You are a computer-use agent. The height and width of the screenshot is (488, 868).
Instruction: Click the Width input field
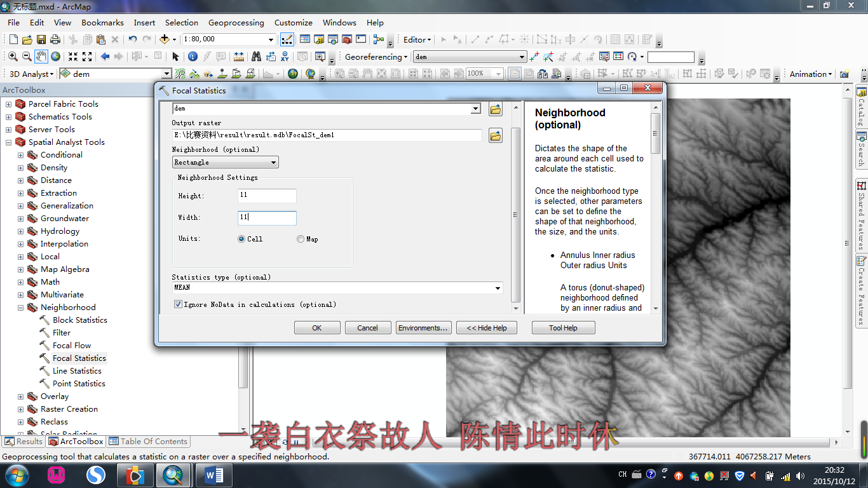[x=267, y=218]
